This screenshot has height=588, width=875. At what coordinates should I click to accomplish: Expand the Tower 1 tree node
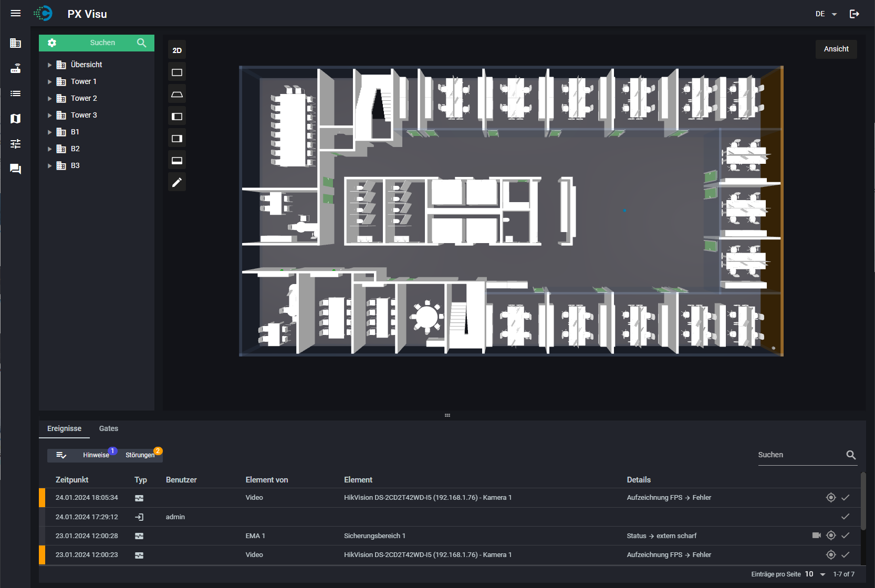point(50,82)
